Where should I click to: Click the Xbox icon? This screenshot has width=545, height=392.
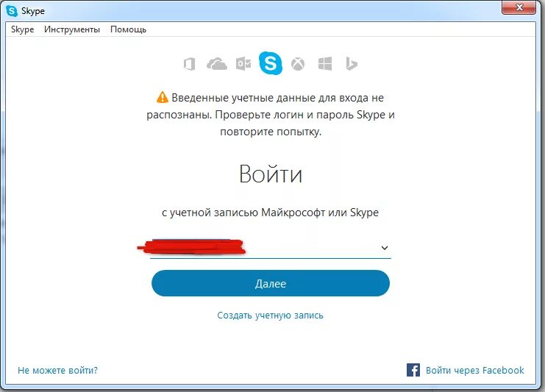coord(298,64)
